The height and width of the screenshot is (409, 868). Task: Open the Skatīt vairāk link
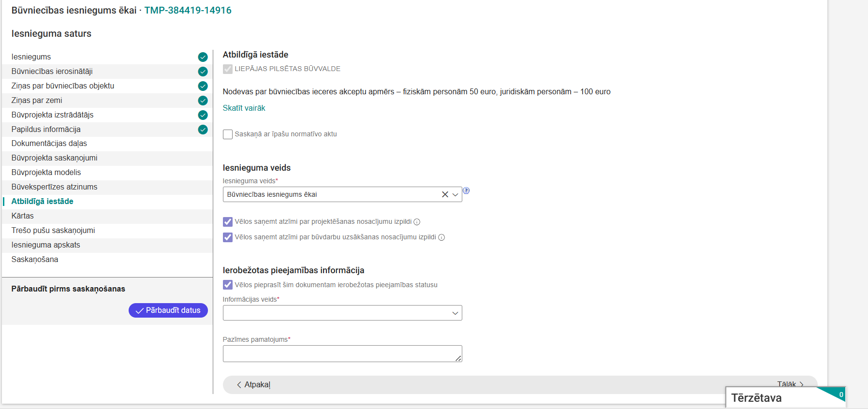pos(244,108)
